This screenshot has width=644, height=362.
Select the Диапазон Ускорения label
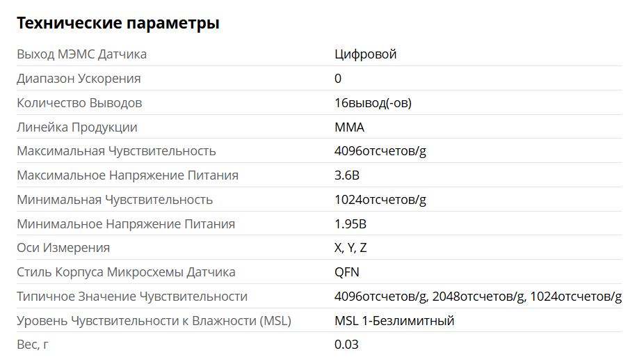pyautogui.click(x=79, y=79)
